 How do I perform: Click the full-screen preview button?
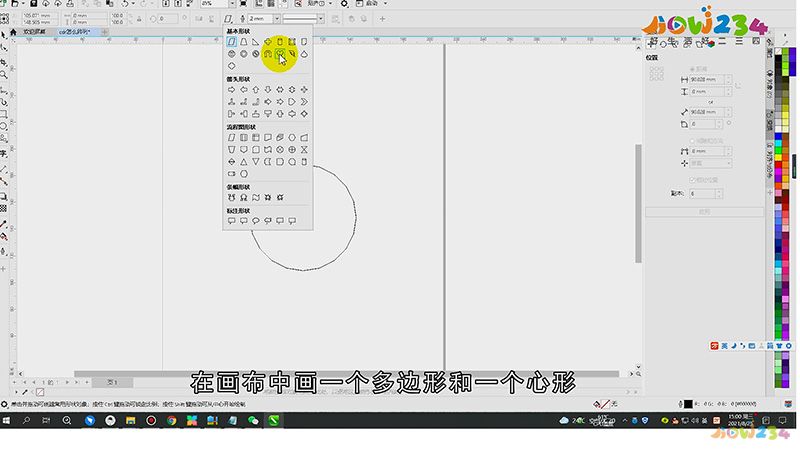(x=243, y=4)
